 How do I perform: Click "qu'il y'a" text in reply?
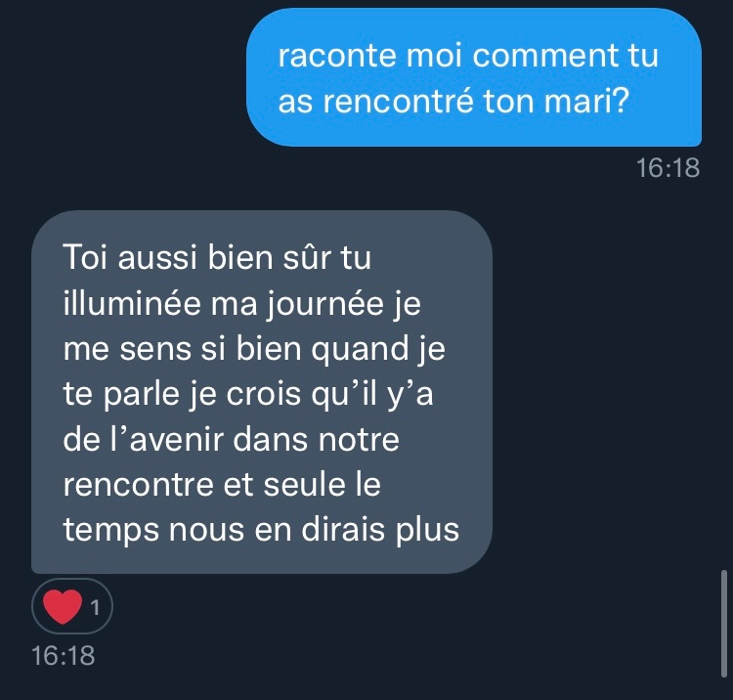click(x=372, y=395)
